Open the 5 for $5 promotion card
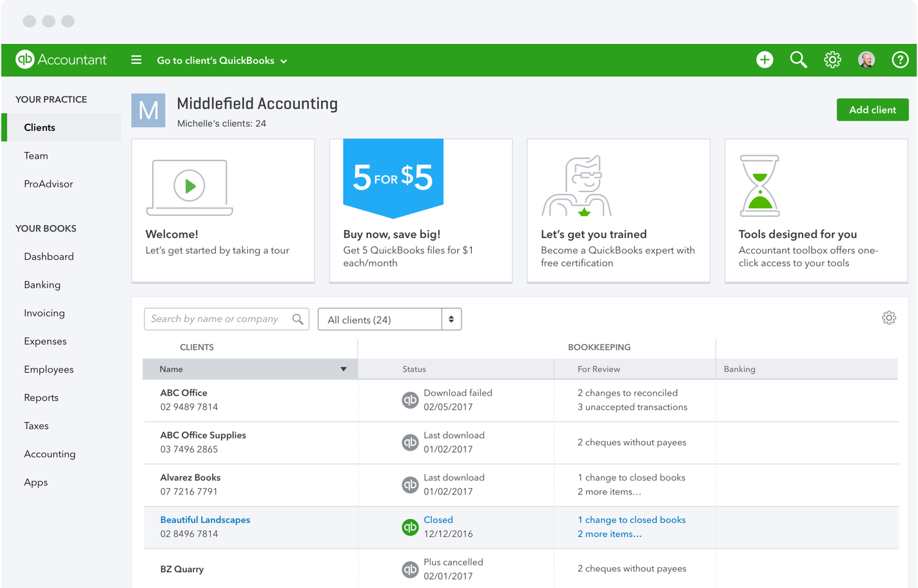Screen dimensions: 918x588 (420, 211)
